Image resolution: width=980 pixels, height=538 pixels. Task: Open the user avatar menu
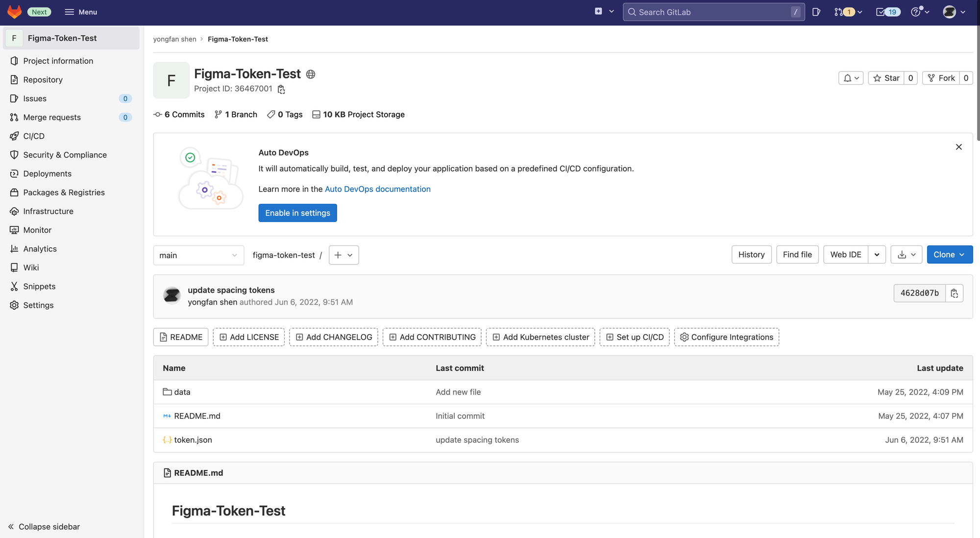tap(954, 12)
